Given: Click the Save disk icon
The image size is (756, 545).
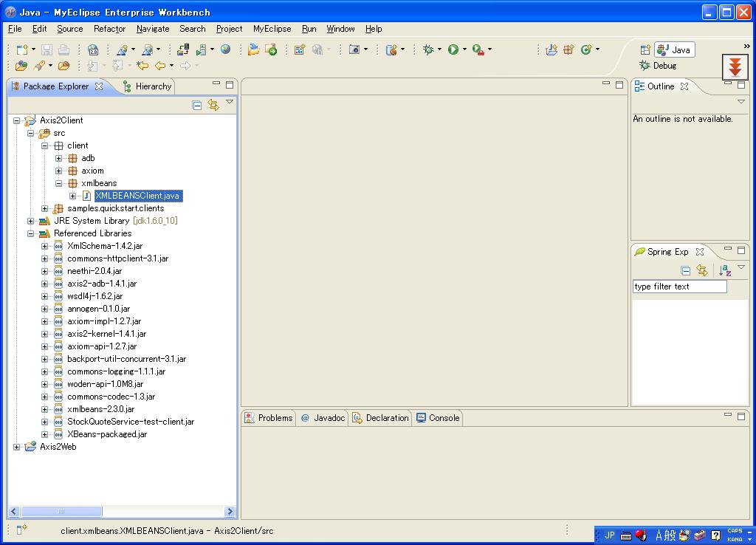Looking at the screenshot, I should 47,49.
